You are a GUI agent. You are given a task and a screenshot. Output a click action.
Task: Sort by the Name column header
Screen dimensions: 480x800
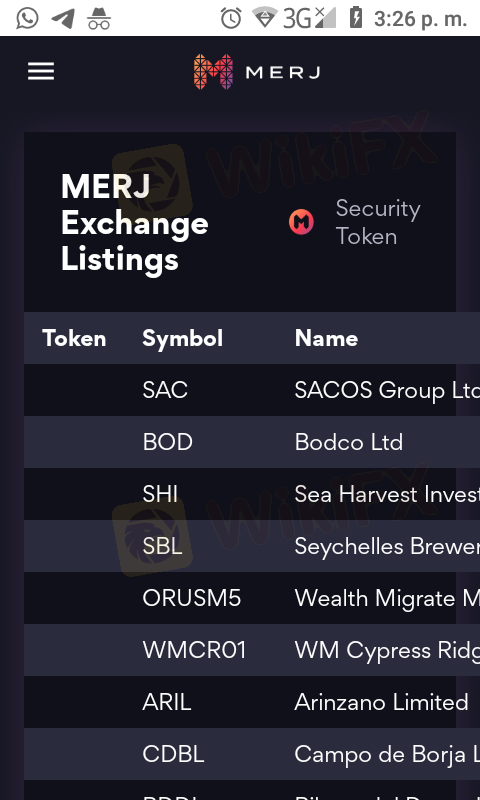[326, 338]
